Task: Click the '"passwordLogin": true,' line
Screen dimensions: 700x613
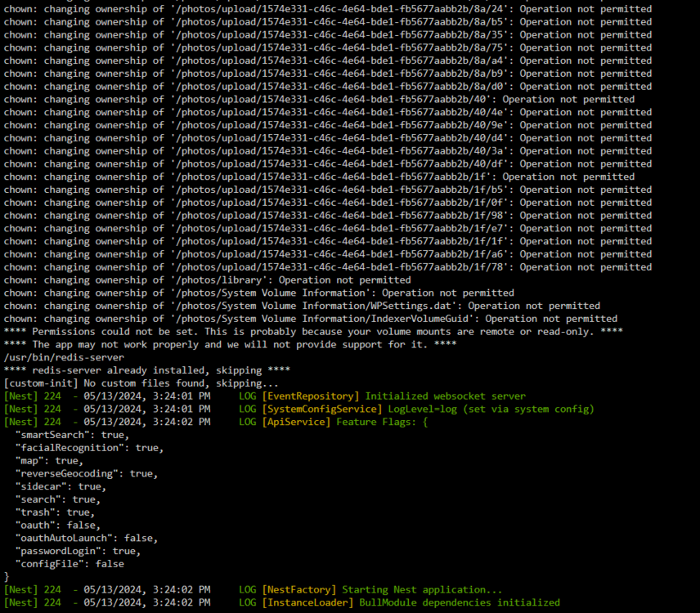Action: pos(79,552)
